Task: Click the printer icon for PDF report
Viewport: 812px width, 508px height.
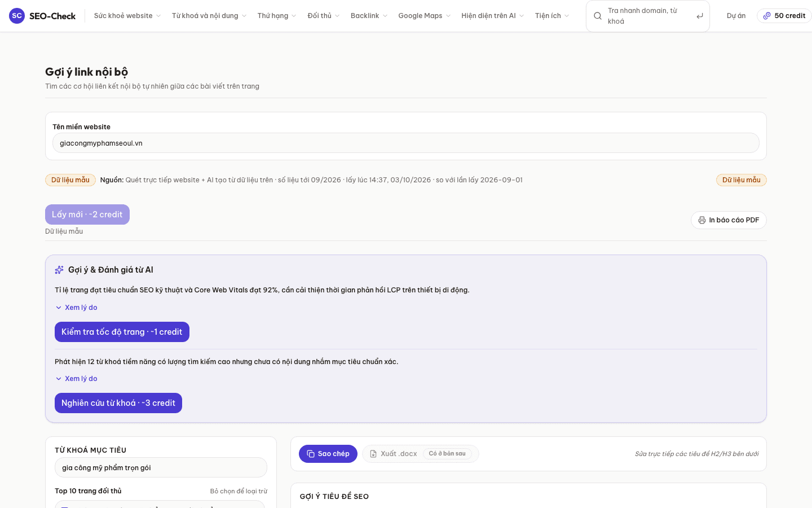Action: coord(702,220)
